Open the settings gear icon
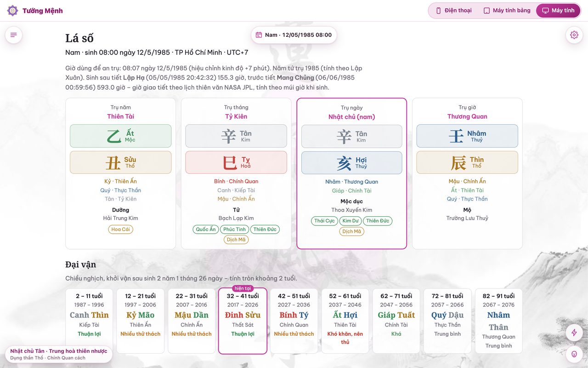Image resolution: width=588 pixels, height=368 pixels. coord(574,35)
